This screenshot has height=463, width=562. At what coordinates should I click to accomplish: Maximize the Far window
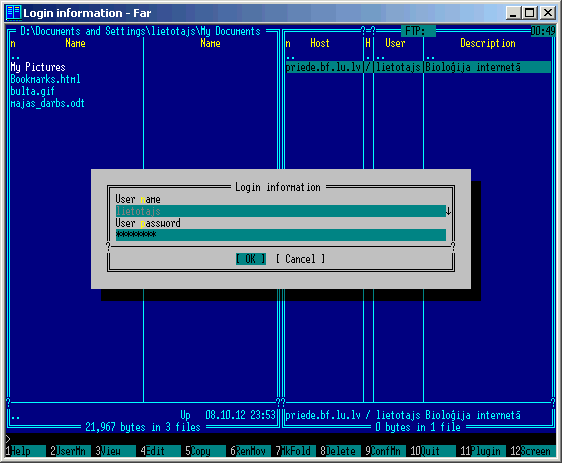530,13
